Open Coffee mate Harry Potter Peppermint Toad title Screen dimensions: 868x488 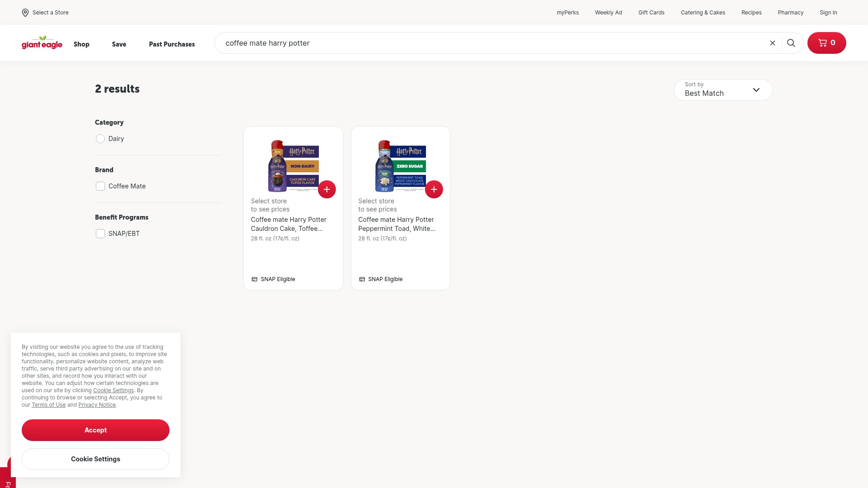397,224
